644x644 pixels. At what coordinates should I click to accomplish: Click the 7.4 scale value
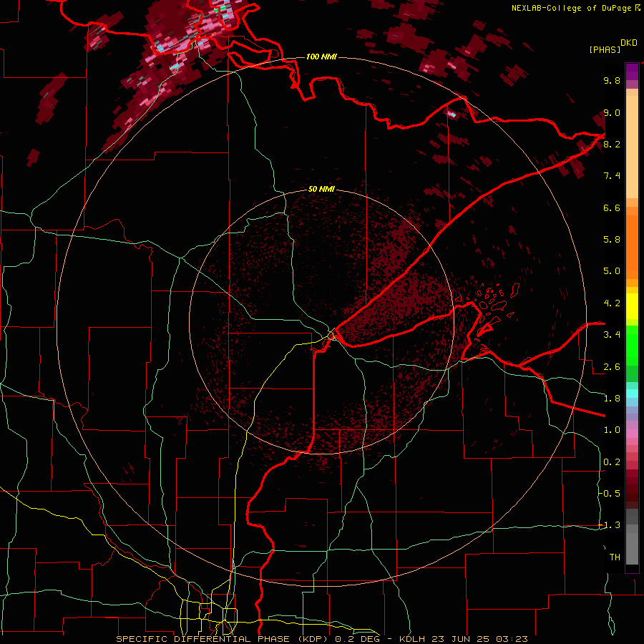tap(612, 176)
